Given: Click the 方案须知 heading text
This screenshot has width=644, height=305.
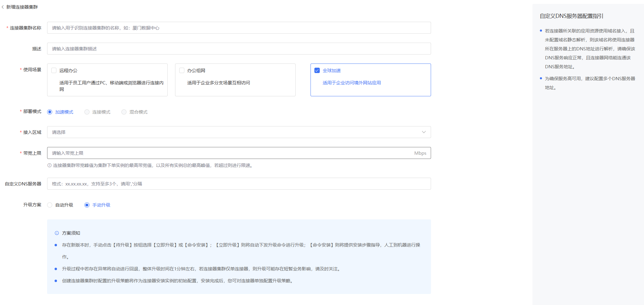Looking at the screenshot, I should pyautogui.click(x=71, y=233).
